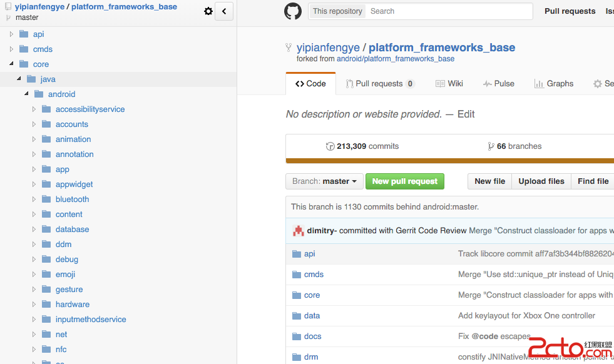
Task: Switch to the Wiki tab
Action: (449, 84)
